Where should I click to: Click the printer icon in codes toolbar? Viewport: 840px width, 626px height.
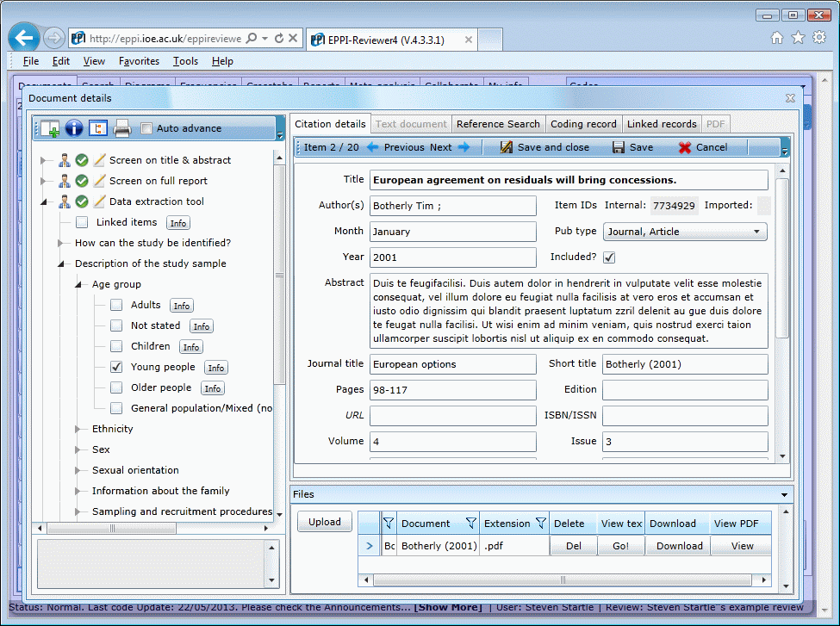point(121,129)
